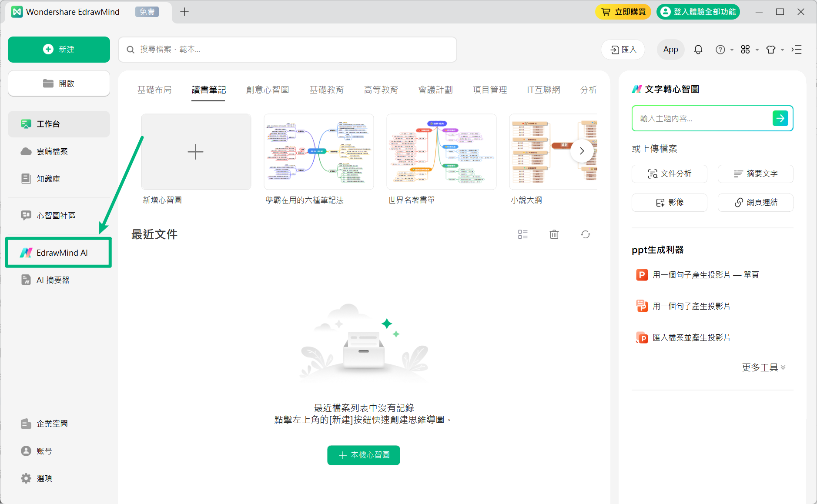Screen dimensions: 817x504
Task: Open 匯入檔案並產生投影片 tool
Action: 683,337
